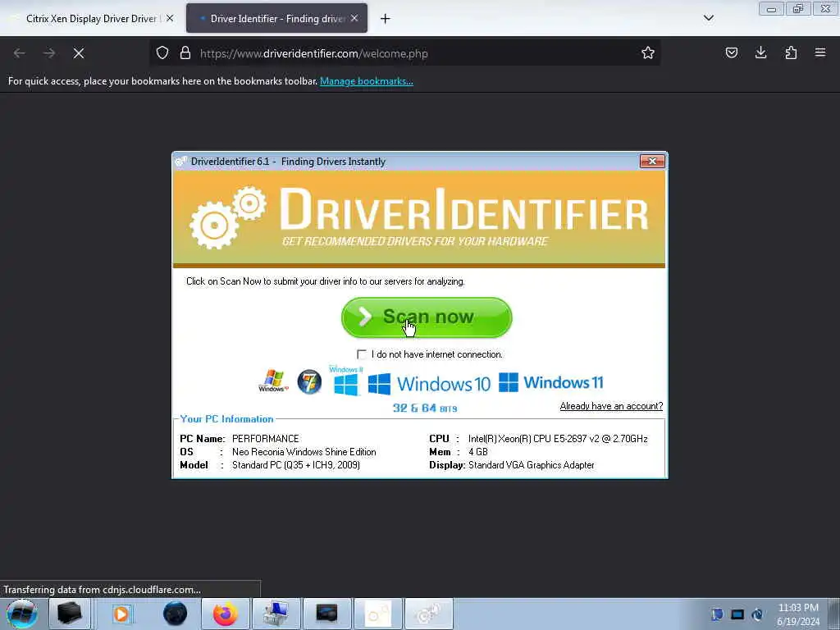
Task: Click the green Scan now button
Action: tap(427, 317)
